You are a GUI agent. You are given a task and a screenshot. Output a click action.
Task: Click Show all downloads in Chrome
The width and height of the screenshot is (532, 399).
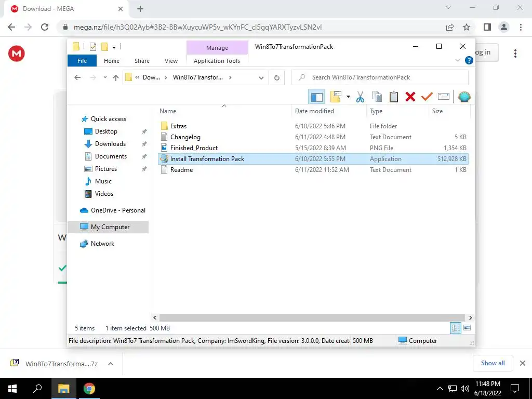click(x=493, y=363)
